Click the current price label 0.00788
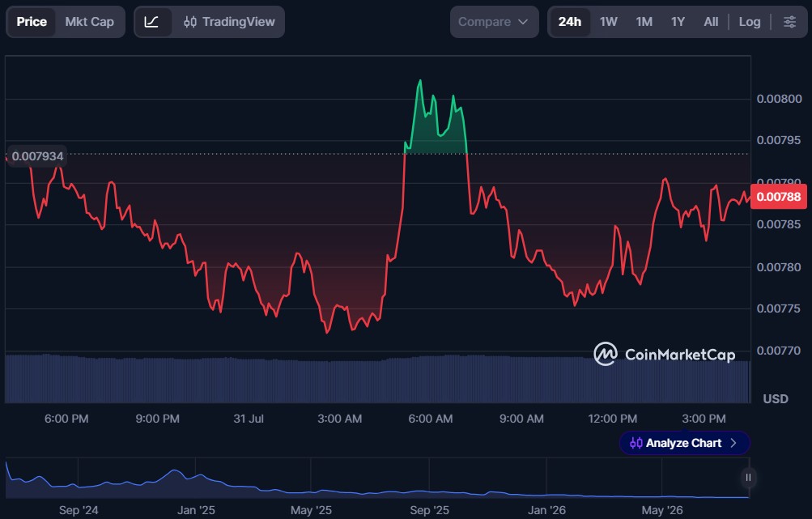Viewport: 812px width, 519px height. [778, 197]
